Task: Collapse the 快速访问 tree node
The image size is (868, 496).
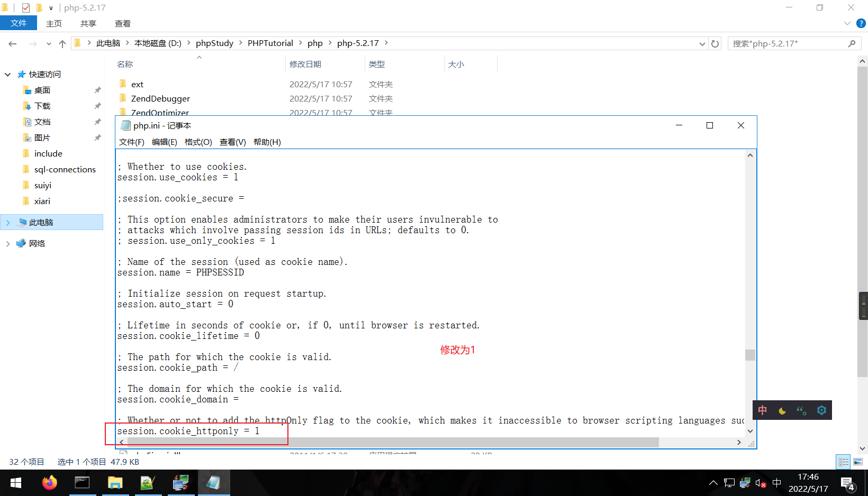Action: click(8, 75)
